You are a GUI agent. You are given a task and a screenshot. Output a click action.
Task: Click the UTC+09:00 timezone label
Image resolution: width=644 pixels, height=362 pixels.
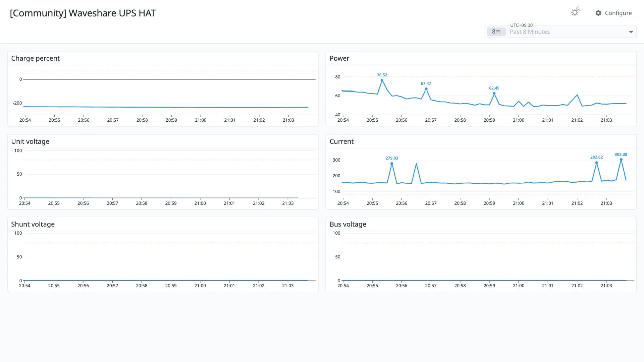pos(521,25)
